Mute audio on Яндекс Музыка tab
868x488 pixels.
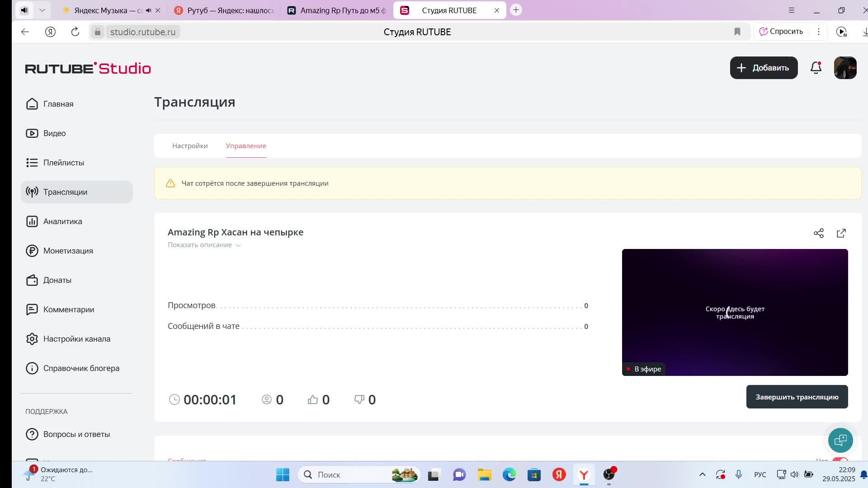tap(148, 10)
